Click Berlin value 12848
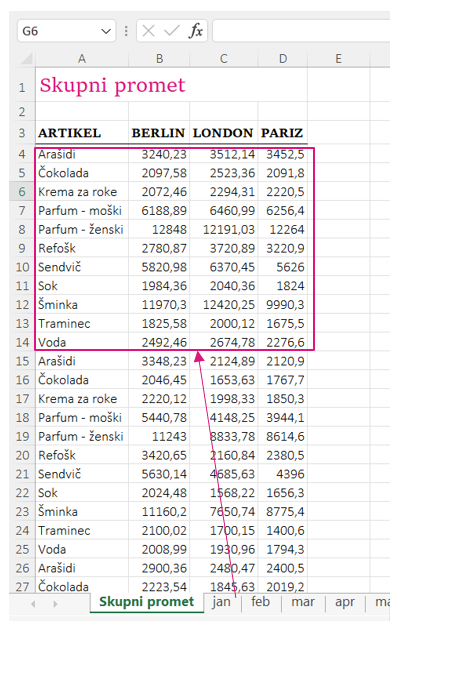 click(x=159, y=229)
